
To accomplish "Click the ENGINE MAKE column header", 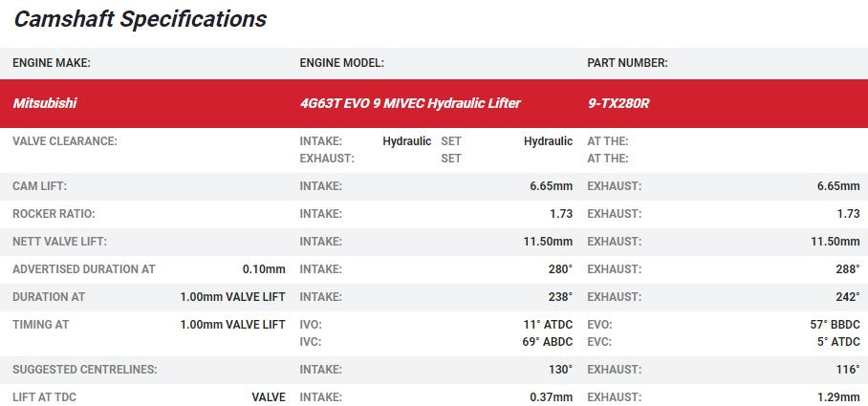I will coord(51,63).
